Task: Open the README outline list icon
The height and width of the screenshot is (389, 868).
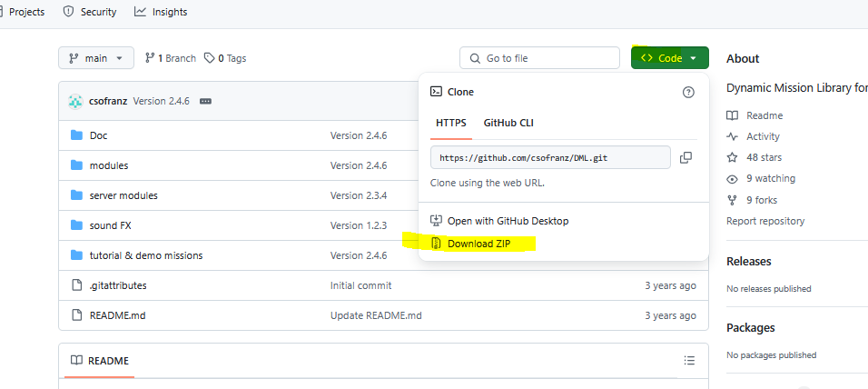Action: 689,361
